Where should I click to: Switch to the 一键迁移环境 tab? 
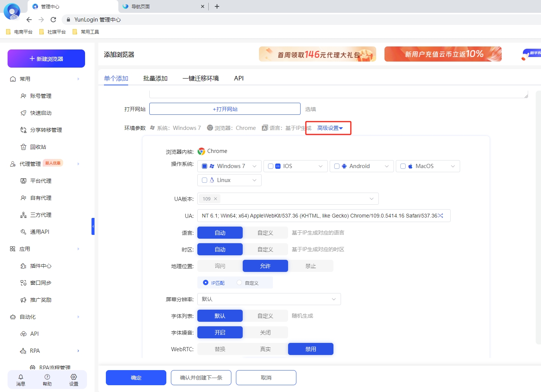pyautogui.click(x=201, y=78)
